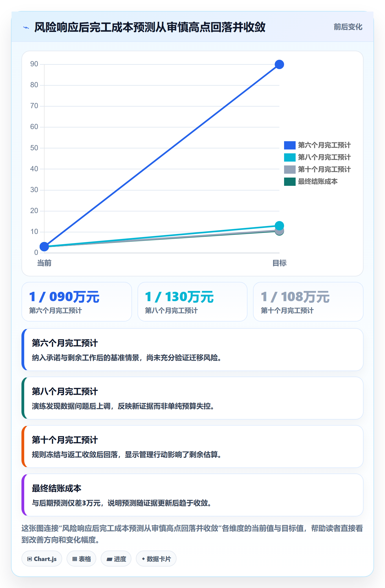
Task: Click the blue starting point at 当前
Action: [x=44, y=246]
